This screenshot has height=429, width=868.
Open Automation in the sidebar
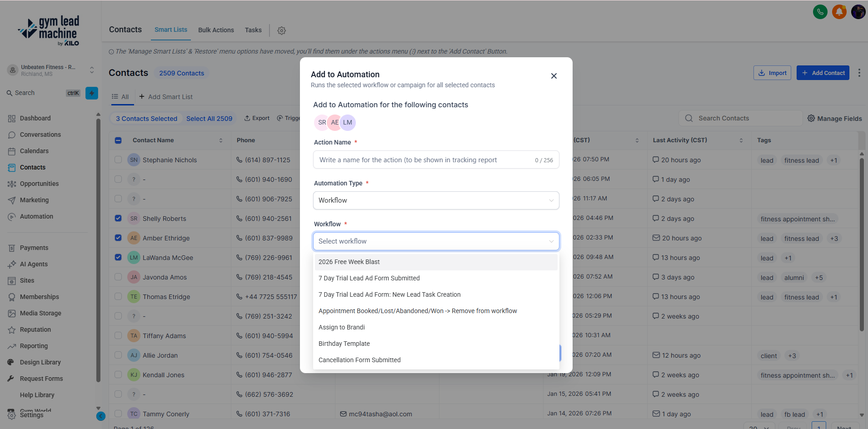tap(36, 216)
